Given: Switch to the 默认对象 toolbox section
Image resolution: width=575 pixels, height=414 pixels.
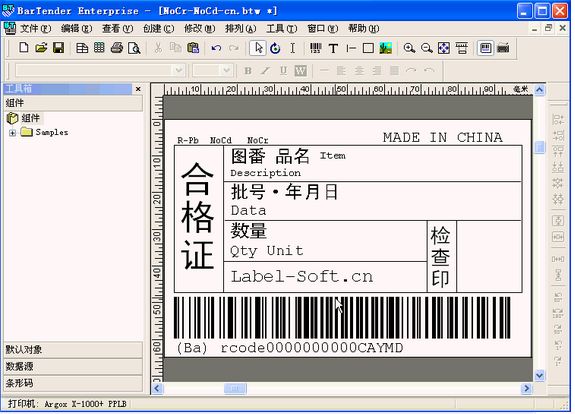Looking at the screenshot, I should pyautogui.click(x=73, y=350).
